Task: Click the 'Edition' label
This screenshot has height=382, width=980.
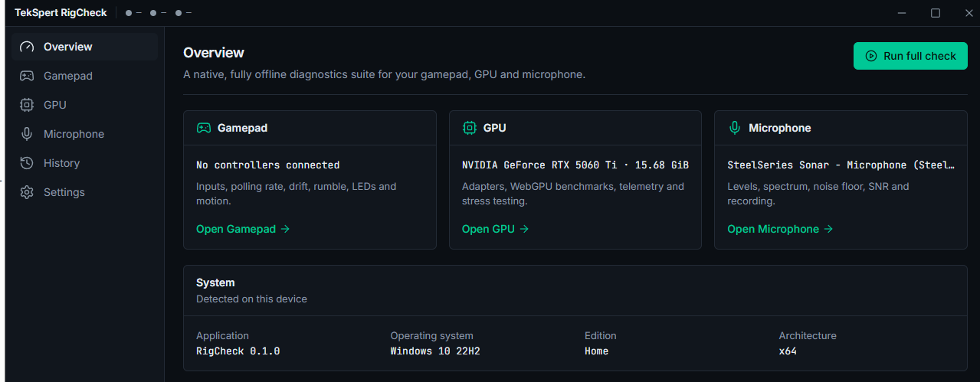Action: [x=601, y=335]
